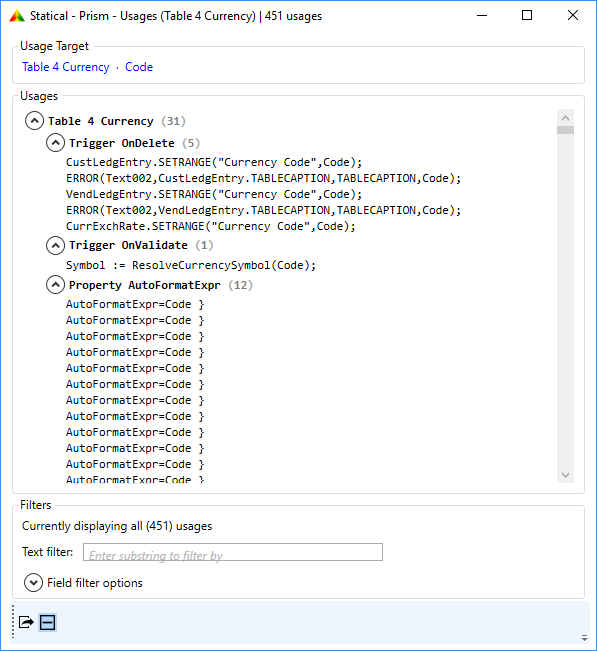Click the Statical Prism app logo
597x651 pixels.
[17, 16]
